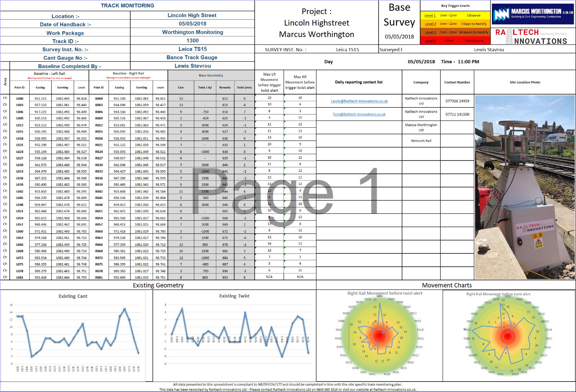
Task: Select the Existing Cant line chart
Action: pyautogui.click(x=73, y=336)
